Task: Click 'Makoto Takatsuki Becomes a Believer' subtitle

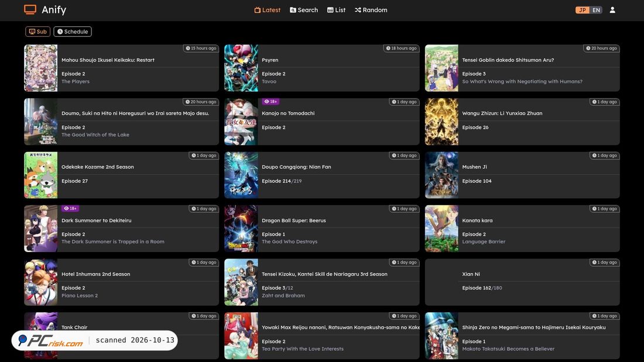Action: pyautogui.click(x=508, y=349)
